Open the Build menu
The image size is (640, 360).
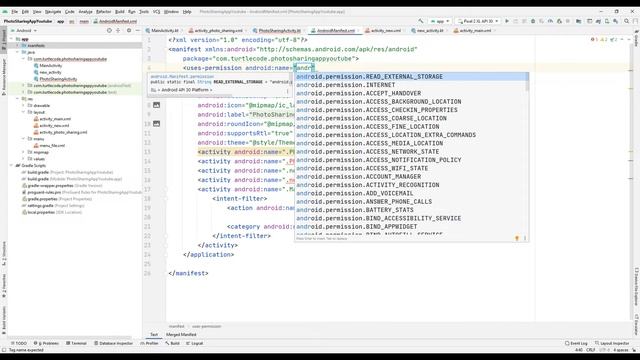pos(120,12)
